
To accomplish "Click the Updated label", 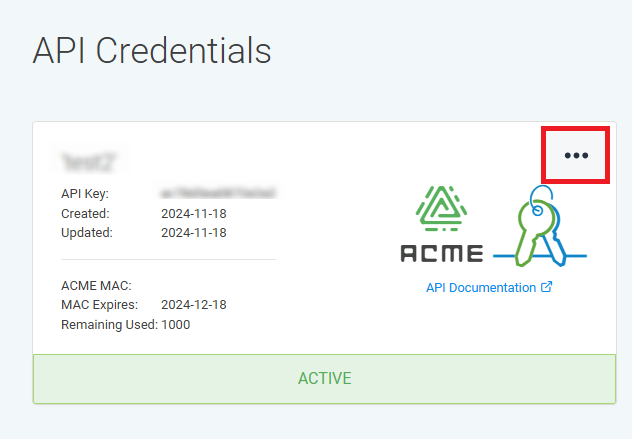I will tap(87, 233).
